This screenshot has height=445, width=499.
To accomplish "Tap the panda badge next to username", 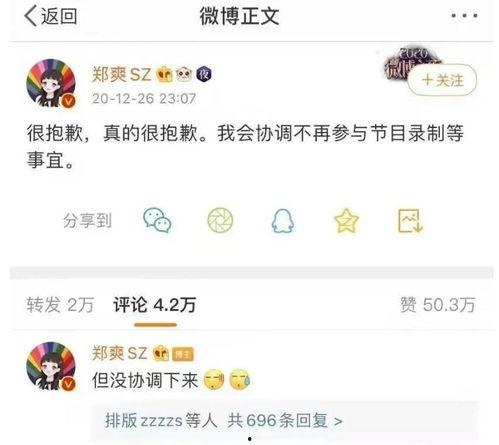I will tap(184, 74).
